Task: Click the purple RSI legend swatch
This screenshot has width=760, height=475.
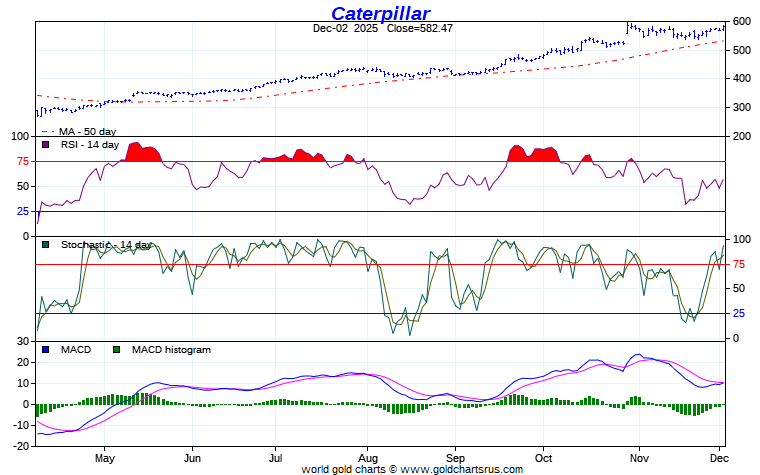Action: pos(46,144)
